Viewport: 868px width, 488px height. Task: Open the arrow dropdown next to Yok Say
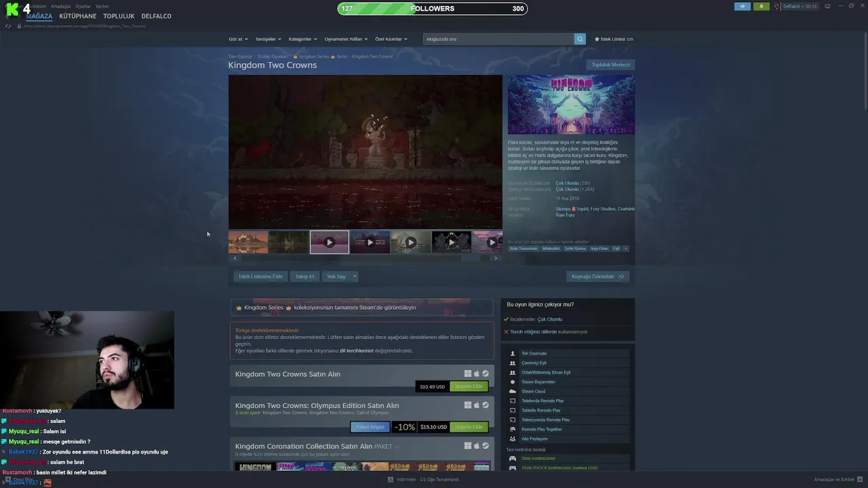point(355,277)
